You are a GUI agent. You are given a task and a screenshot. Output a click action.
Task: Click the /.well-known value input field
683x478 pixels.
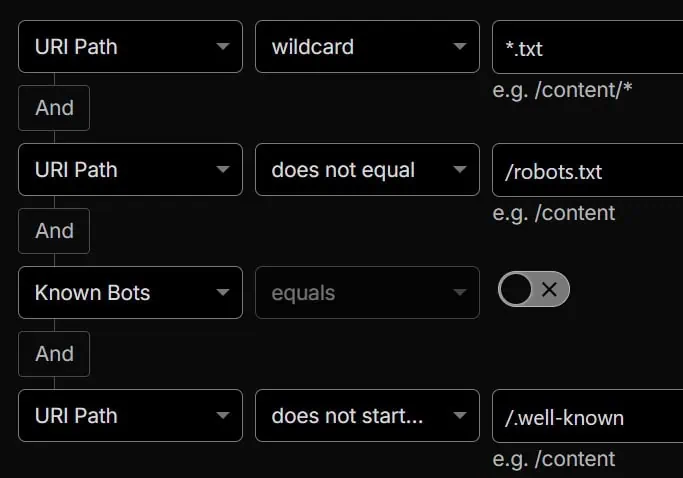(587, 416)
